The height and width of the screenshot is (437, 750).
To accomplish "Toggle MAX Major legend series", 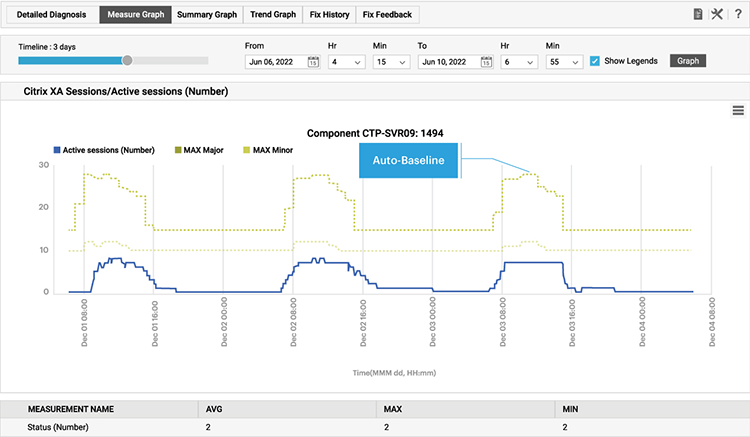I will click(x=198, y=150).
